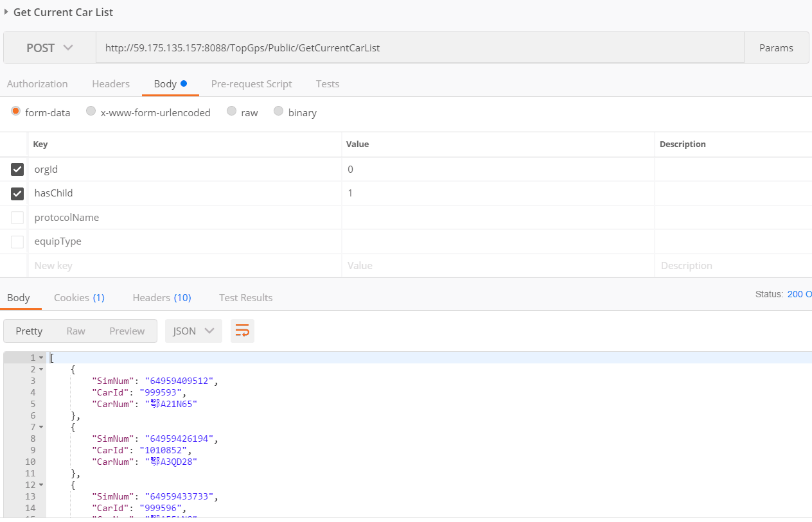This screenshot has height=522, width=812.
Task: Switch to the Authorization tab
Action: pos(37,84)
